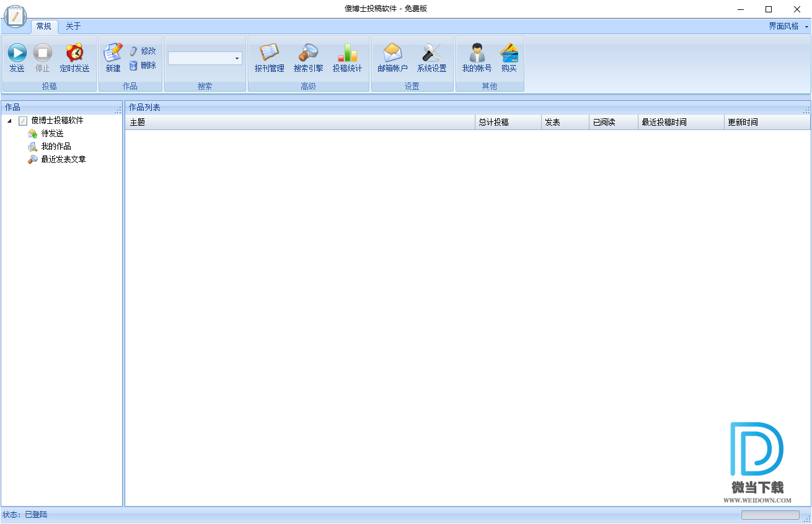The width and height of the screenshot is (812, 524).
Task: Click the status bar progress bar
Action: [x=770, y=515]
